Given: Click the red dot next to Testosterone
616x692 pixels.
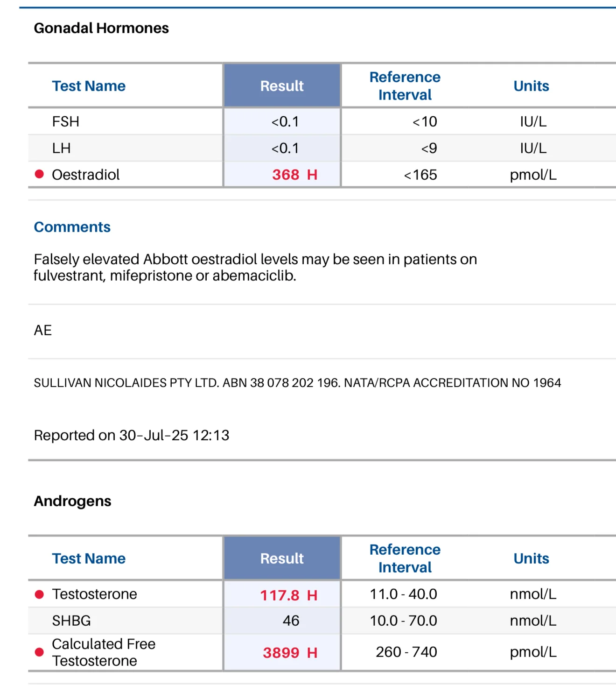Looking at the screenshot, I should [x=39, y=594].
